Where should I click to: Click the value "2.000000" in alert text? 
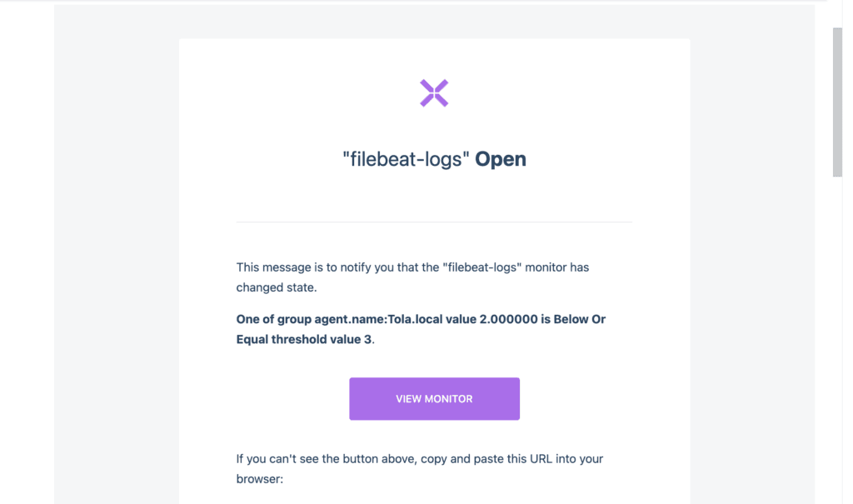click(x=508, y=319)
